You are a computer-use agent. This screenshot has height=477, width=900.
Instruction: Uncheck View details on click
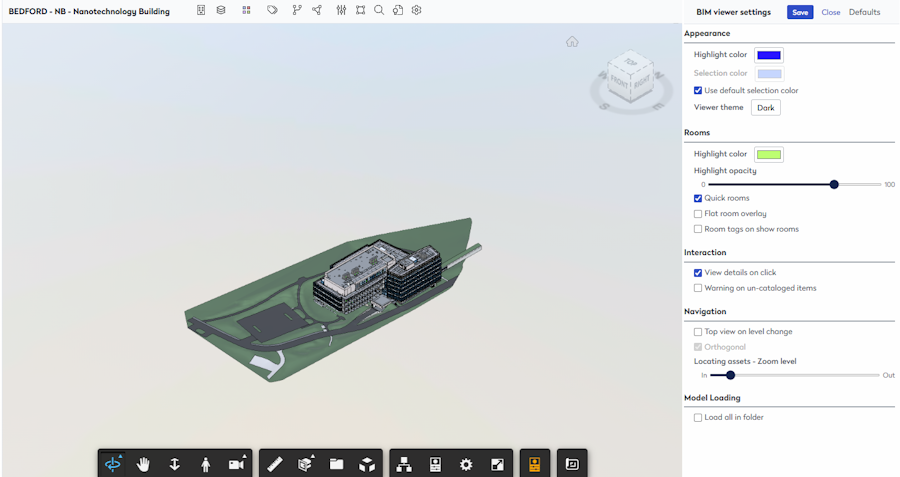coord(698,273)
